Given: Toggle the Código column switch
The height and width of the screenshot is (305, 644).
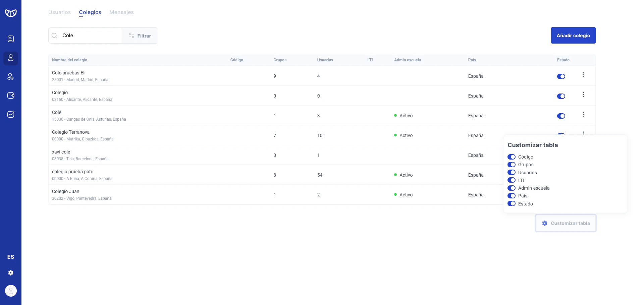Looking at the screenshot, I should point(512,157).
